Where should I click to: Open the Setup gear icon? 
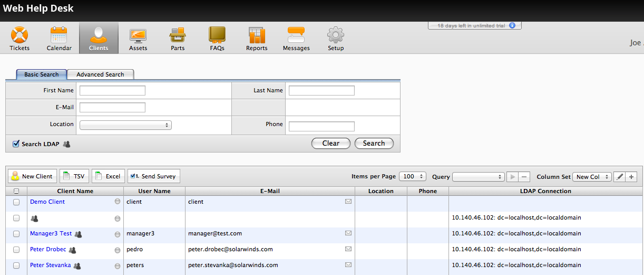336,35
